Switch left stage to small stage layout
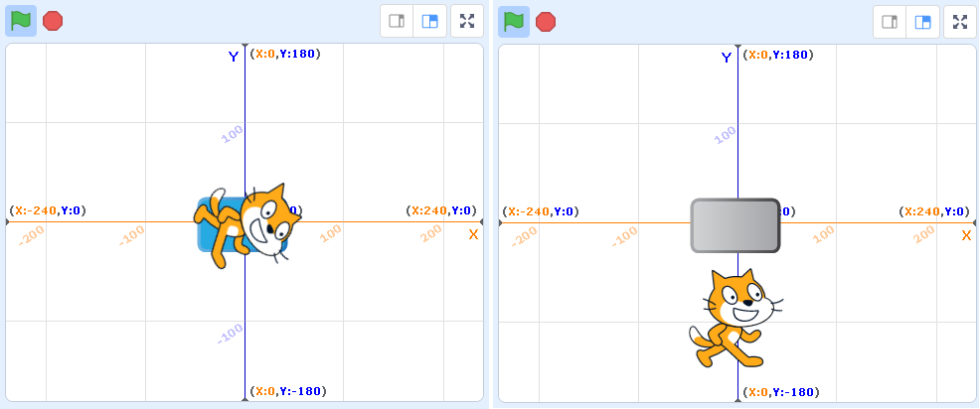 (x=397, y=21)
